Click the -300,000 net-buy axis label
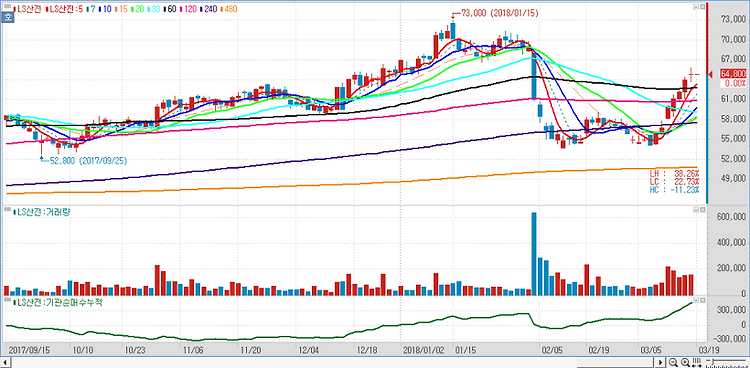Screen dimensions: 750x368 tap(730, 339)
